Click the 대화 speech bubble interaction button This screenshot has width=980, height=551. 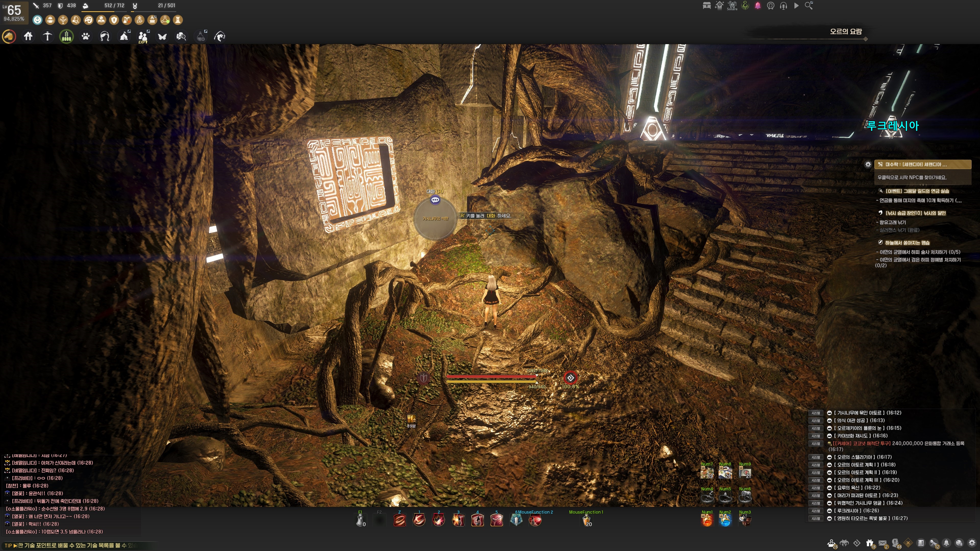coord(435,200)
